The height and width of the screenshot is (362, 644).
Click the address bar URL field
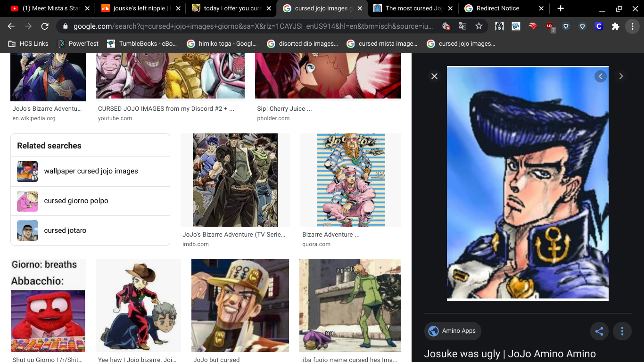(x=253, y=26)
